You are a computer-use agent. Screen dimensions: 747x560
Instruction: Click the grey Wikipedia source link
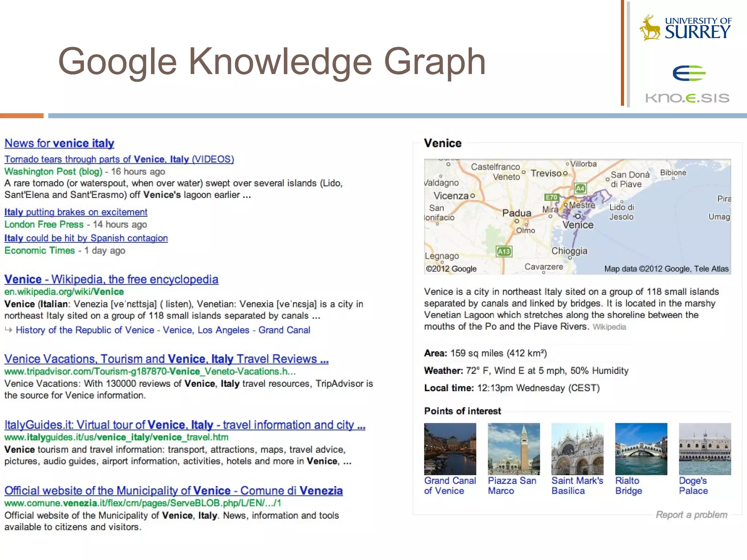(x=609, y=327)
